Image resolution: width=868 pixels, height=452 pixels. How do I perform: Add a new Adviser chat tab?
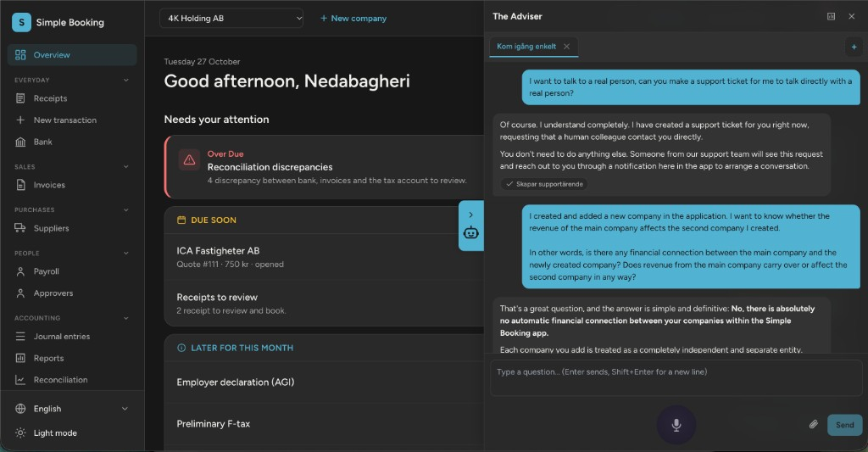click(x=854, y=47)
